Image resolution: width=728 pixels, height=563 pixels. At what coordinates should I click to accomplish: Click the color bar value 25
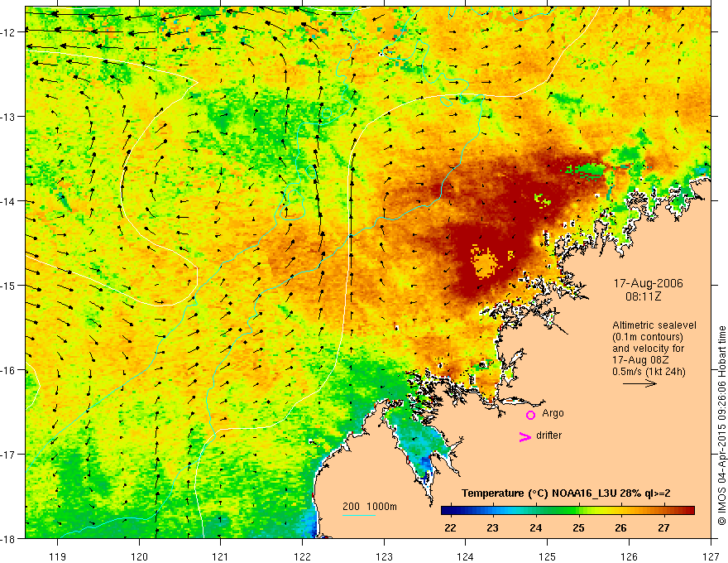[578, 527]
